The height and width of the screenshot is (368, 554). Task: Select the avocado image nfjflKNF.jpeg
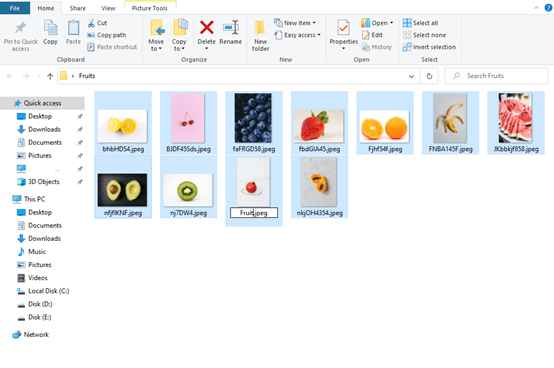tap(123, 186)
